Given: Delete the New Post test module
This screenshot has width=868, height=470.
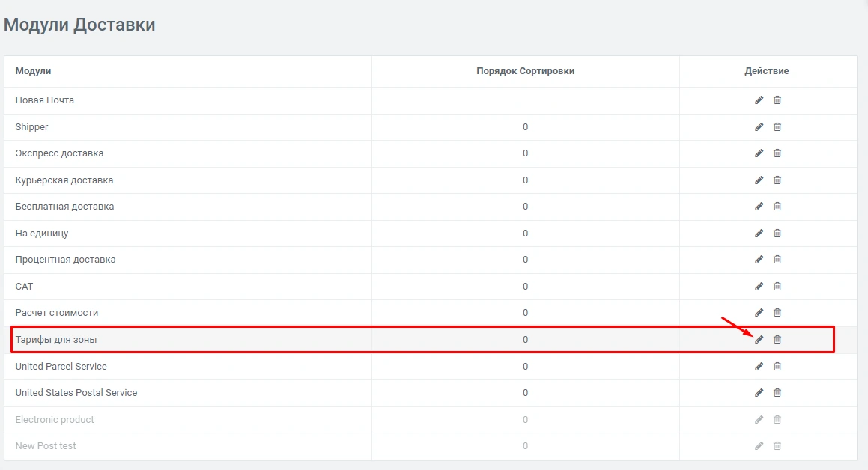Looking at the screenshot, I should point(777,446).
